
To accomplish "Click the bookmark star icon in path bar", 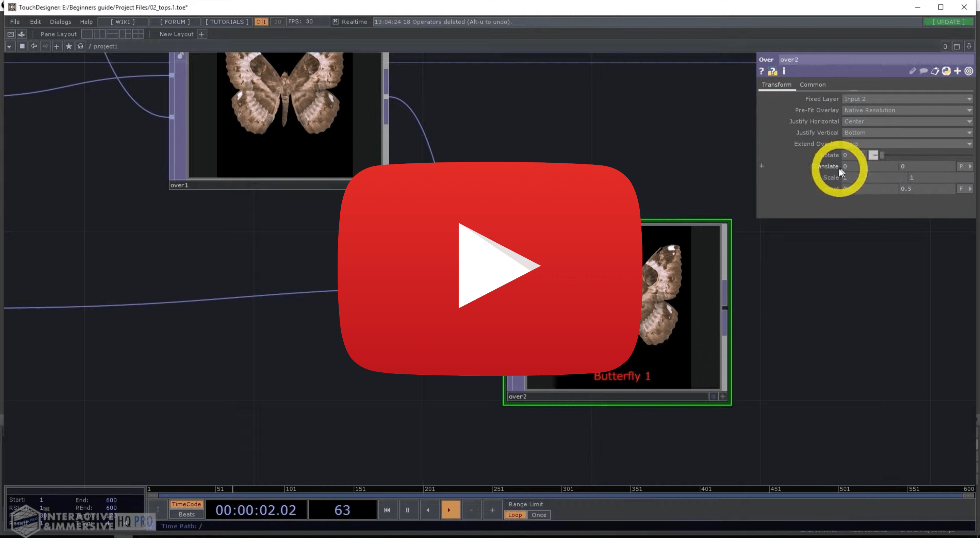I will (x=68, y=46).
